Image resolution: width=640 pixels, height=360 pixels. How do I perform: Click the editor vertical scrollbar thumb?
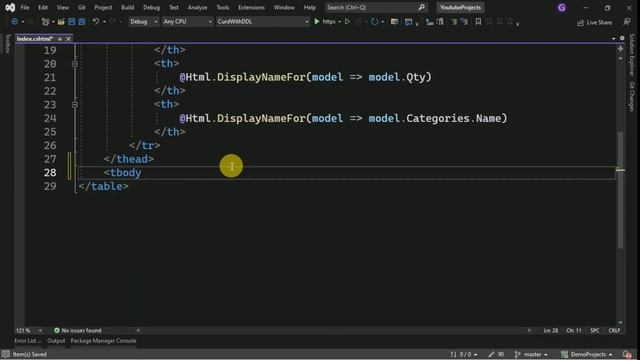point(620,190)
